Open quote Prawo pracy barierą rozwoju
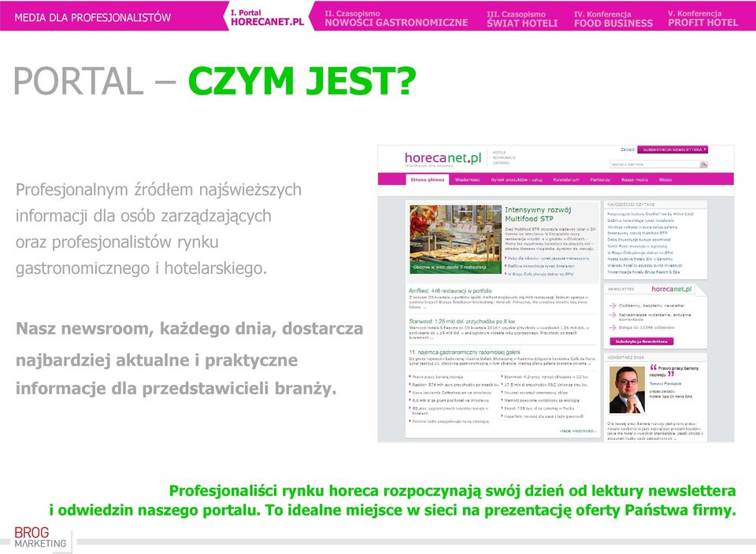This screenshot has width=756, height=554. (x=673, y=371)
